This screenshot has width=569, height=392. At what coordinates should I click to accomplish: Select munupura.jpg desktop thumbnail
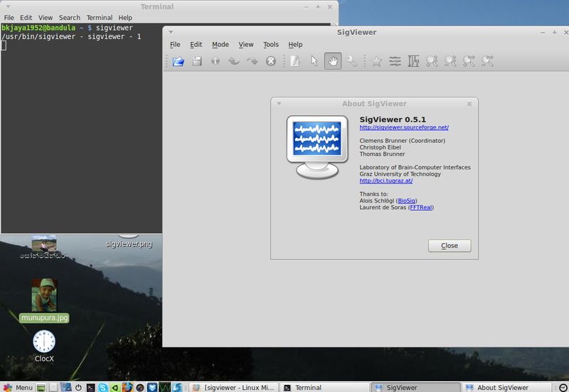44,295
